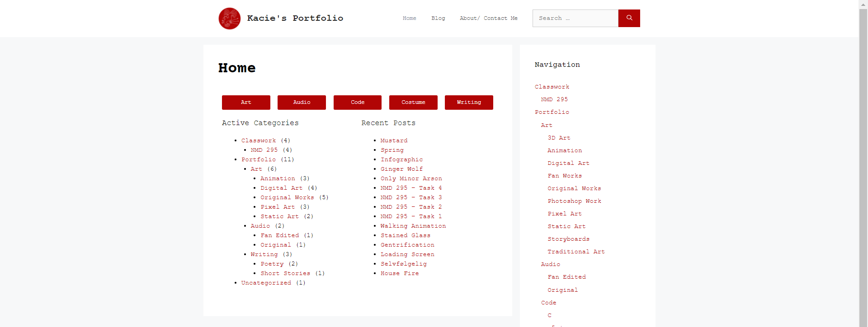Select Storyboards in sidebar Navigation

click(x=568, y=239)
